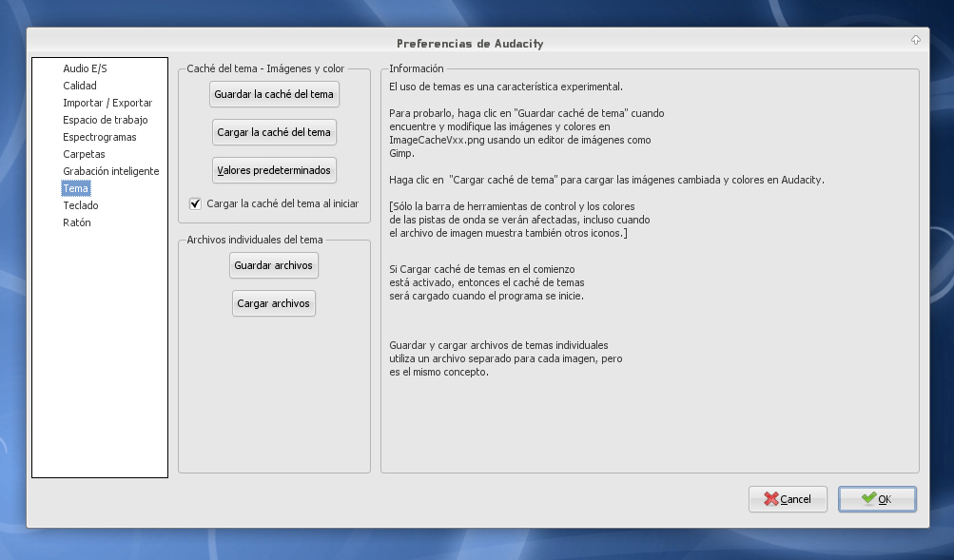Viewport: 954px width, 560px height.
Task: Select Calidad in the preferences list
Action: [x=80, y=86]
